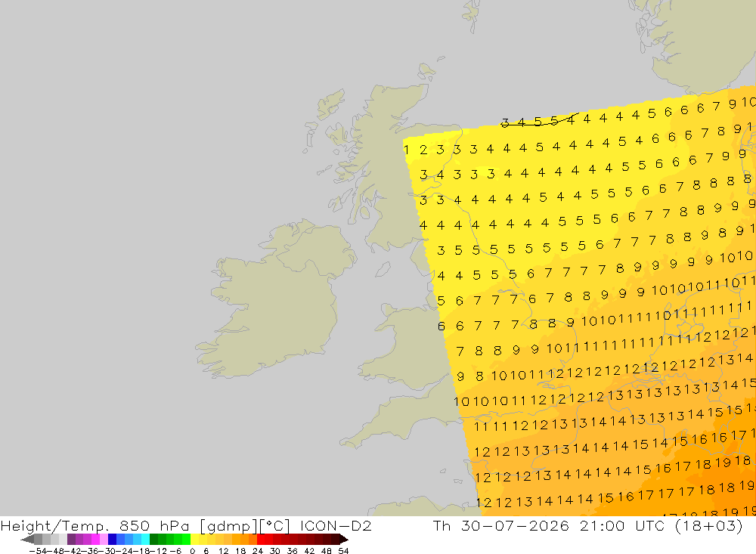Screen dimensions: 756x554
Task: Click the (18+03) forecast run label
Action: [709, 525]
